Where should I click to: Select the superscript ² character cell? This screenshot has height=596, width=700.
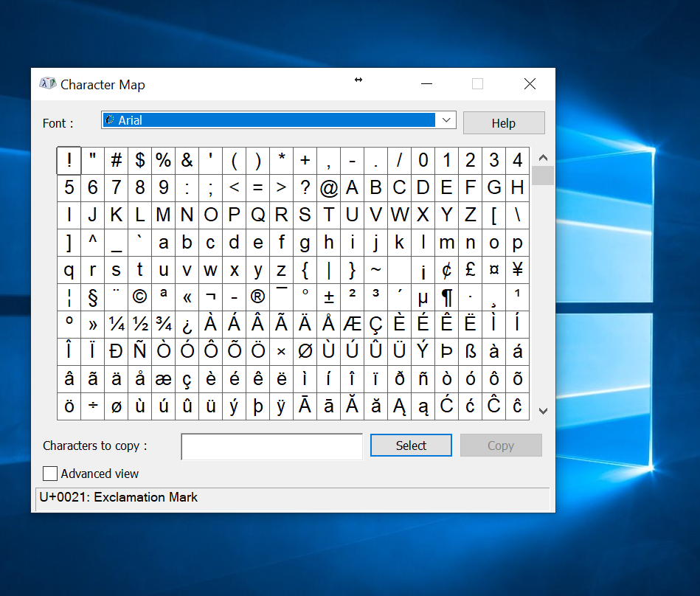pyautogui.click(x=353, y=297)
